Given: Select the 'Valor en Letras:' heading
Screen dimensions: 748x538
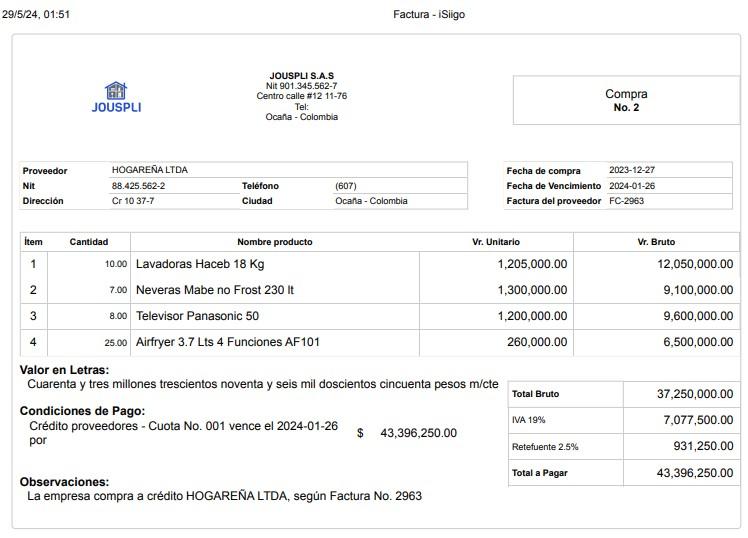Looking at the screenshot, I should point(64,370).
